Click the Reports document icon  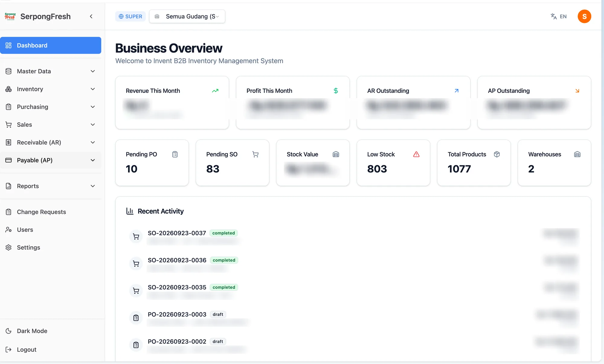(8, 186)
